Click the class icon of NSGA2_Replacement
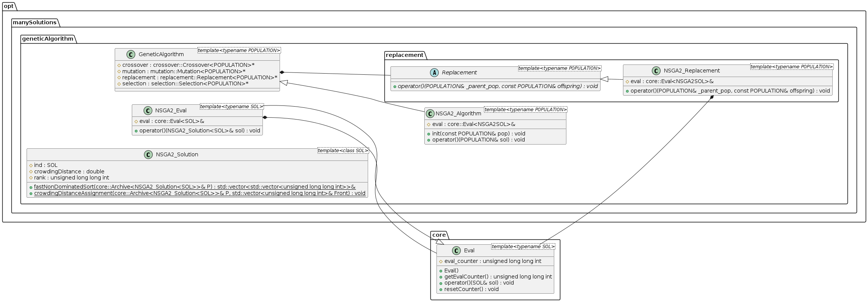The height and width of the screenshot is (302, 868). click(656, 71)
